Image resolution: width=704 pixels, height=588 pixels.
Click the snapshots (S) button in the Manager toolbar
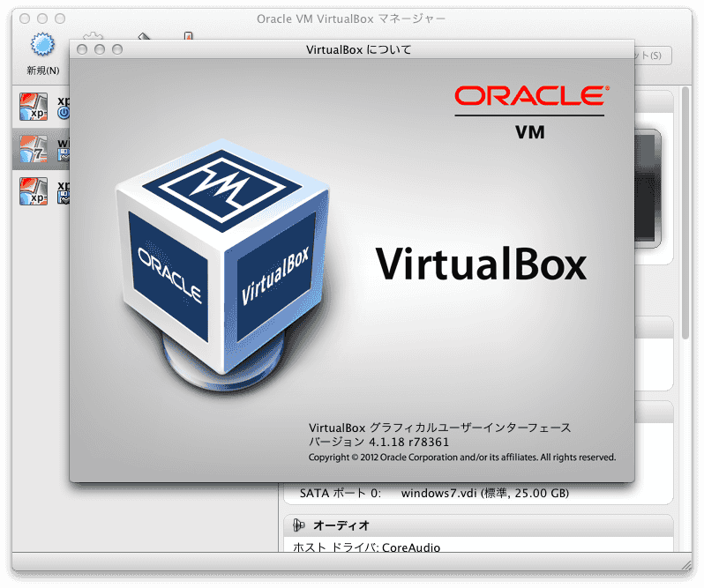(x=653, y=56)
